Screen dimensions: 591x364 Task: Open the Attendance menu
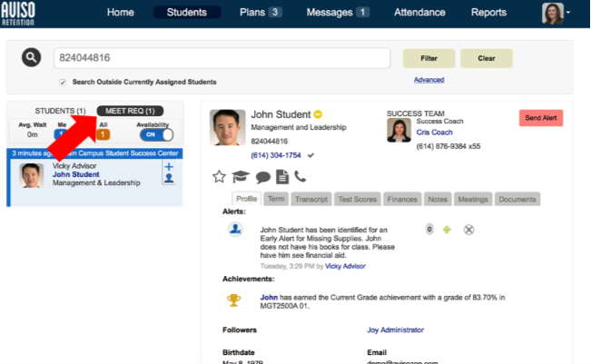419,12
